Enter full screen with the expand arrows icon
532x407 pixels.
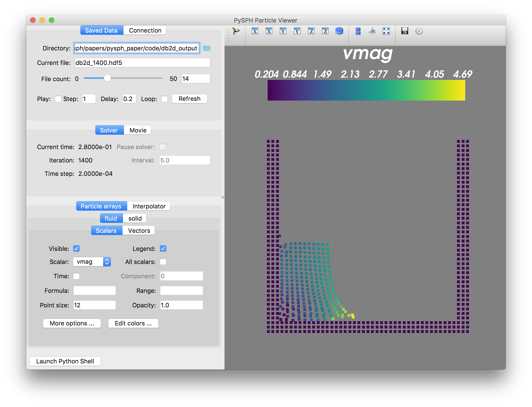click(386, 31)
